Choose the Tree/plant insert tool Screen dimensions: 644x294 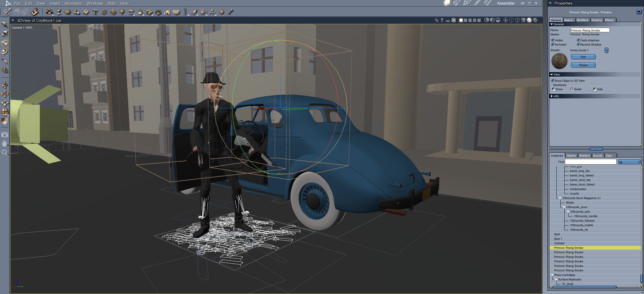pyautogui.click(x=122, y=12)
